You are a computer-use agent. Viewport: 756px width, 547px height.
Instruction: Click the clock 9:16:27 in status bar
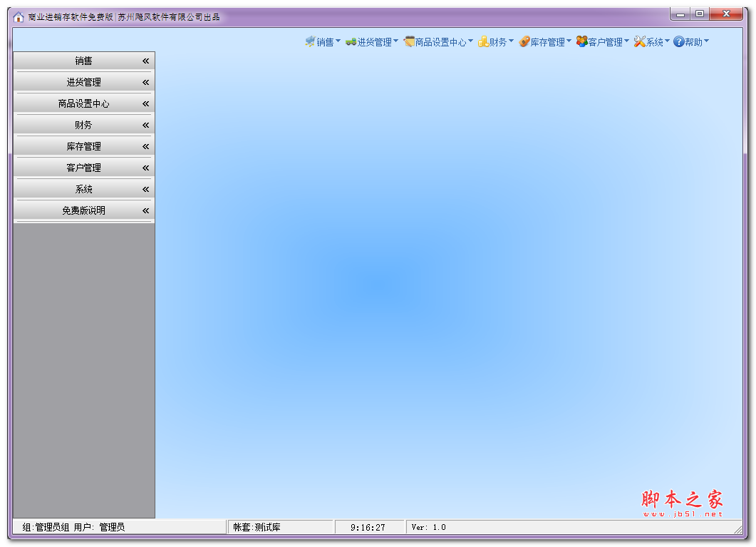[368, 528]
